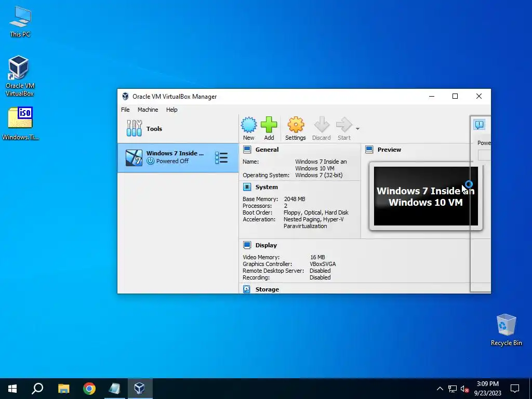
Task: Select the Oracle VM VirtualBox desktop shortcut
Action: point(19,76)
